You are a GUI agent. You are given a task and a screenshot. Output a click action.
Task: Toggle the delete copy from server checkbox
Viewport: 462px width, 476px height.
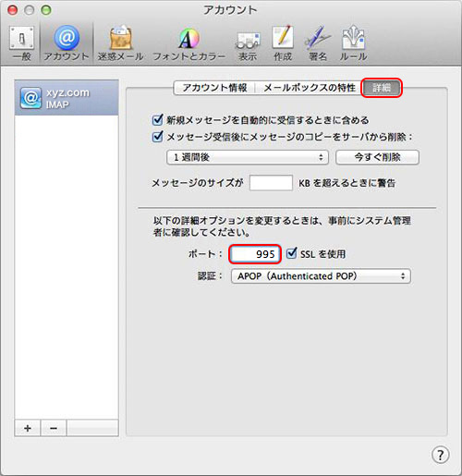point(157,136)
